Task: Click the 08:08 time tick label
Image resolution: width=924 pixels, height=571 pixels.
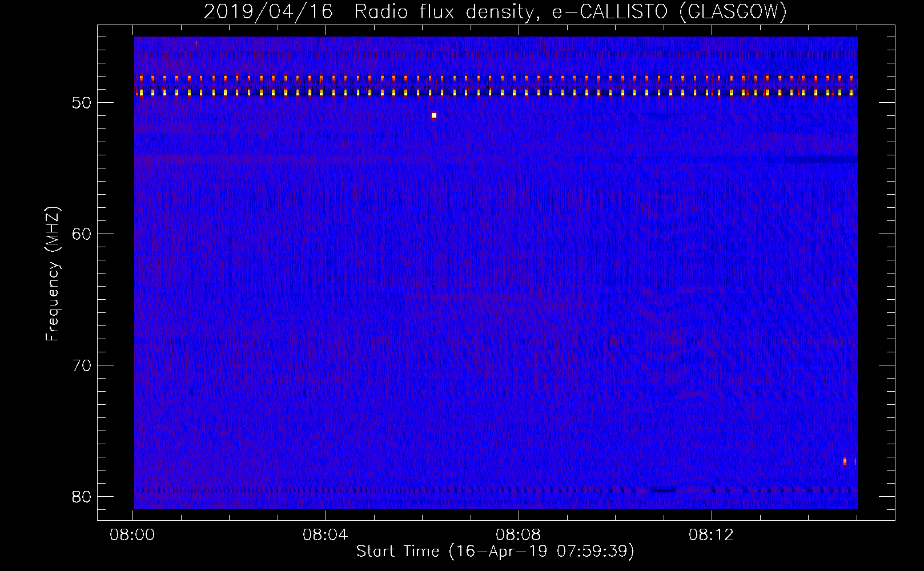Action: pos(518,536)
